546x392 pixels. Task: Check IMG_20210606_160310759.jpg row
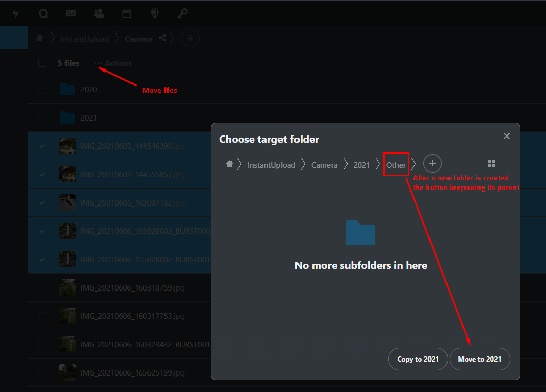coord(42,287)
